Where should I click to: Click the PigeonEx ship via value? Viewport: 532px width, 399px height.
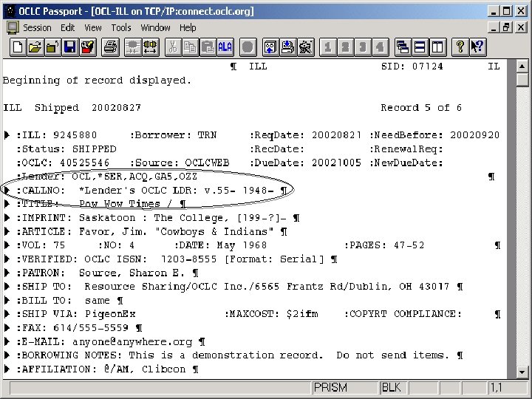pos(110,315)
